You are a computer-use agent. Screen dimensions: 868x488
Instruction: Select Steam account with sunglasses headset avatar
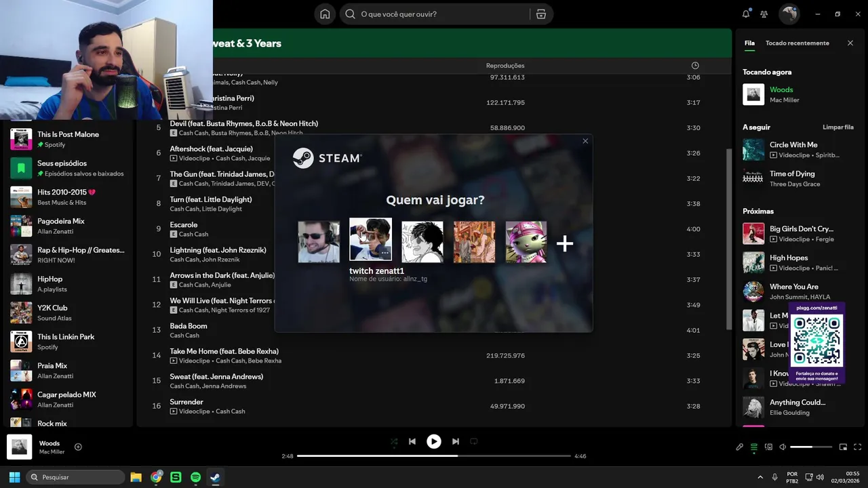click(319, 242)
